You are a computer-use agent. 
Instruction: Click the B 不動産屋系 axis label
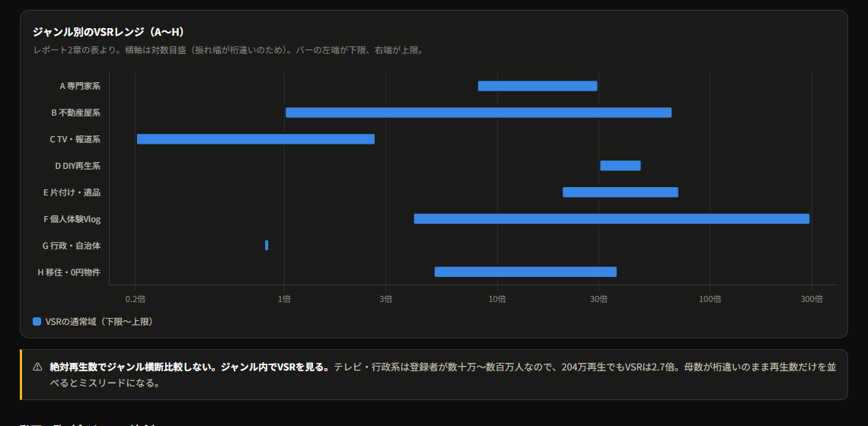[76, 113]
